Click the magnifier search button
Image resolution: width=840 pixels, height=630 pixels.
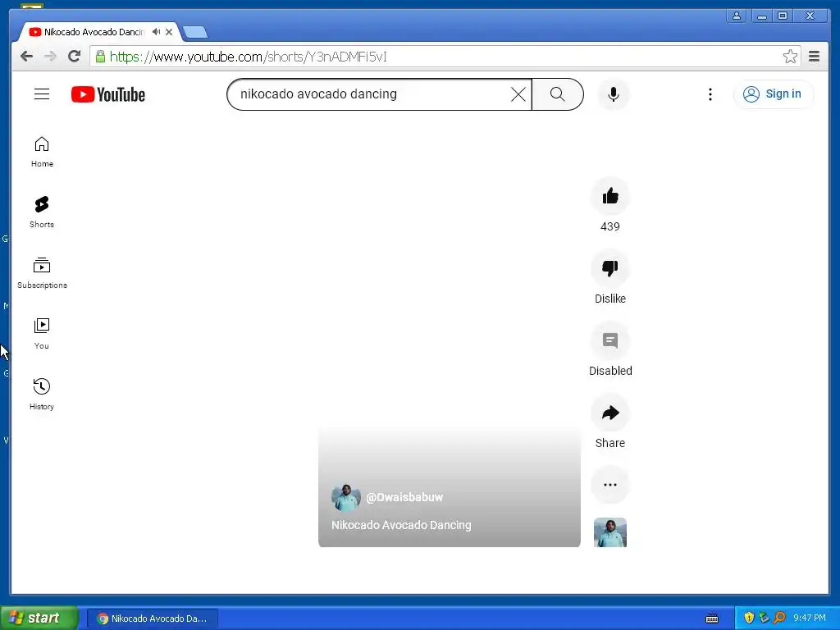[558, 94]
